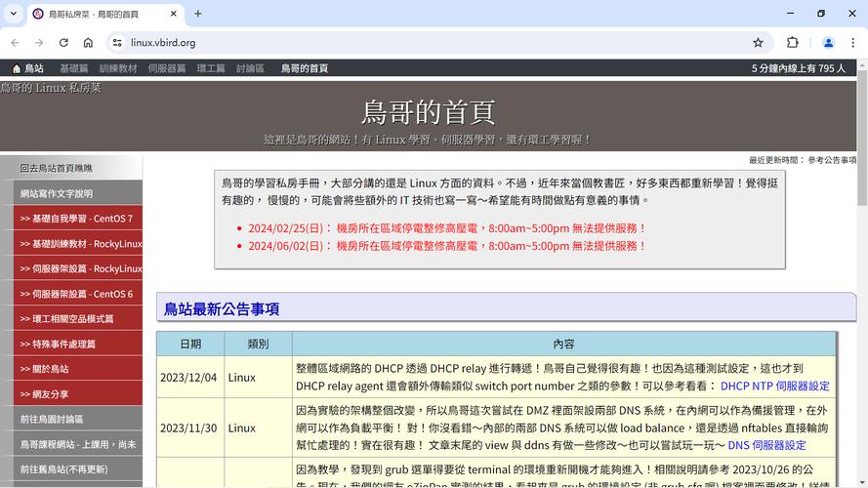Open sidebar 特殊事件處理篇
This screenshot has width=868, height=488.
77,345
